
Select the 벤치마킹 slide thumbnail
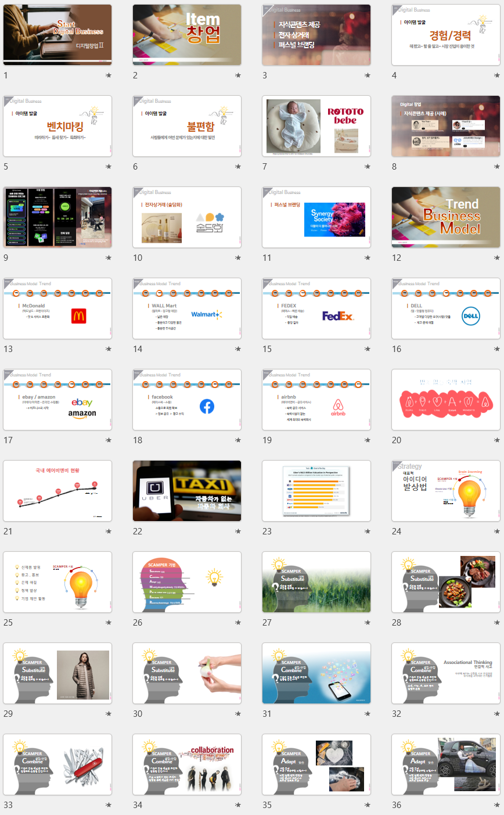[57, 126]
